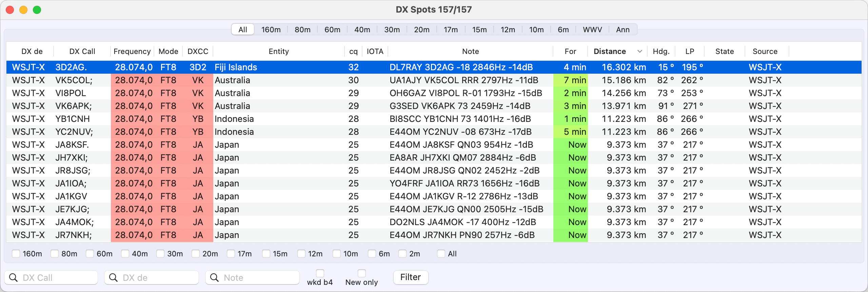The image size is (868, 292).
Task: Click the magnifier icon in DX de search
Action: pyautogui.click(x=114, y=278)
